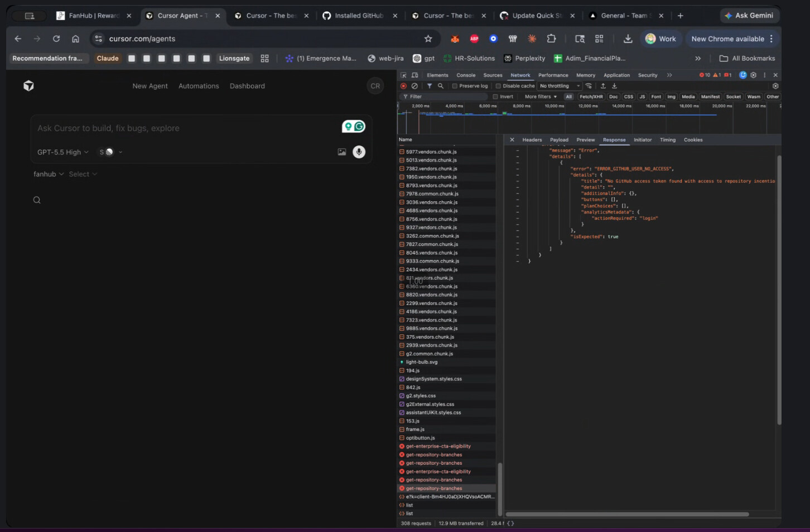Open Network panel settings gear
The image size is (810, 532).
point(775,86)
